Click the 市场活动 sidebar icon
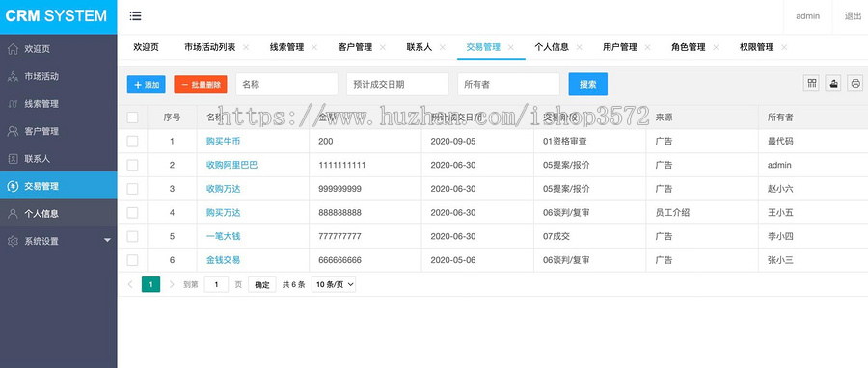 click(13, 76)
